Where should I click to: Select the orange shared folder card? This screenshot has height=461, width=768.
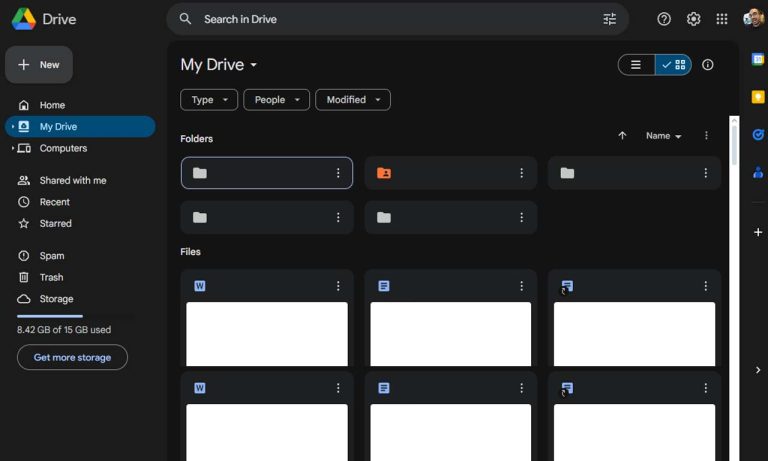tap(451, 173)
